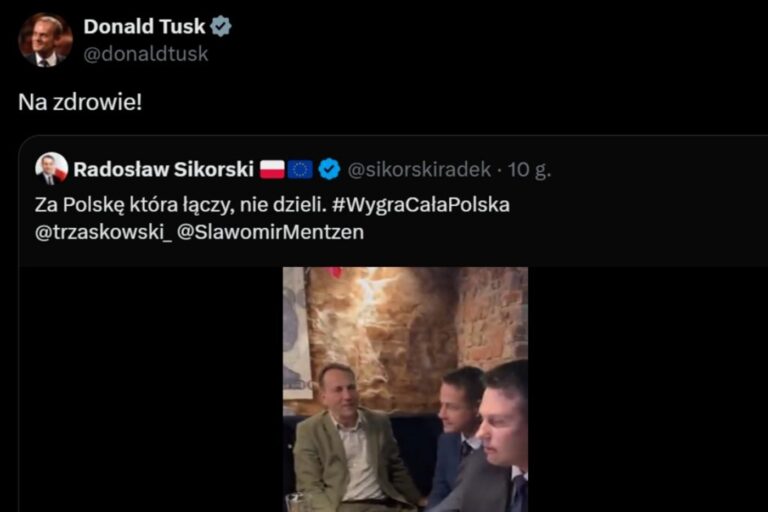
Task: Click the EU flag emoji
Action: pos(300,169)
